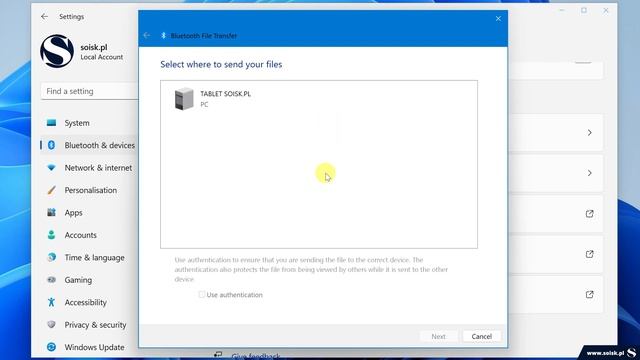Cancel the Bluetooth File Transfer dialog
The height and width of the screenshot is (360, 640).
(x=482, y=336)
